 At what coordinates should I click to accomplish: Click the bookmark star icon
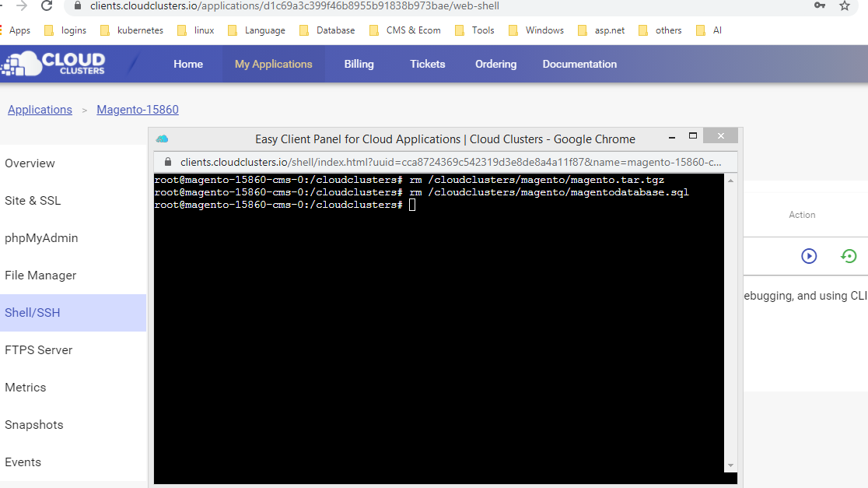click(x=845, y=6)
